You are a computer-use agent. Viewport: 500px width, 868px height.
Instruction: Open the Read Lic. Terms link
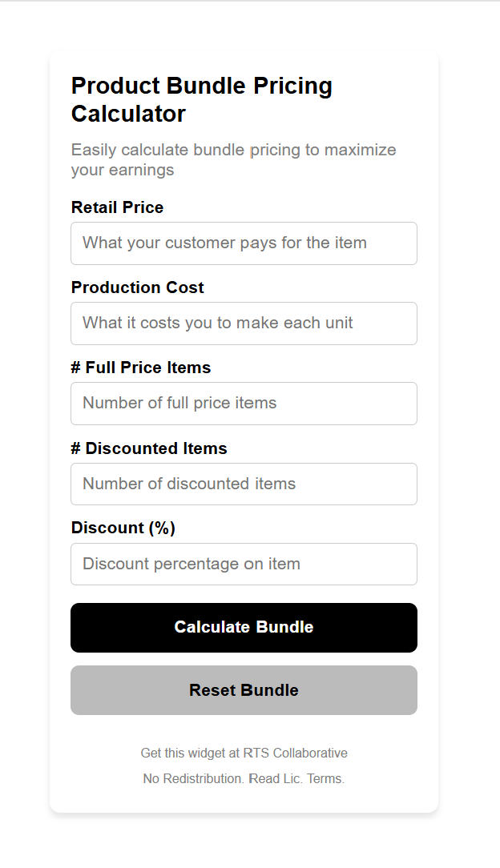point(296,778)
